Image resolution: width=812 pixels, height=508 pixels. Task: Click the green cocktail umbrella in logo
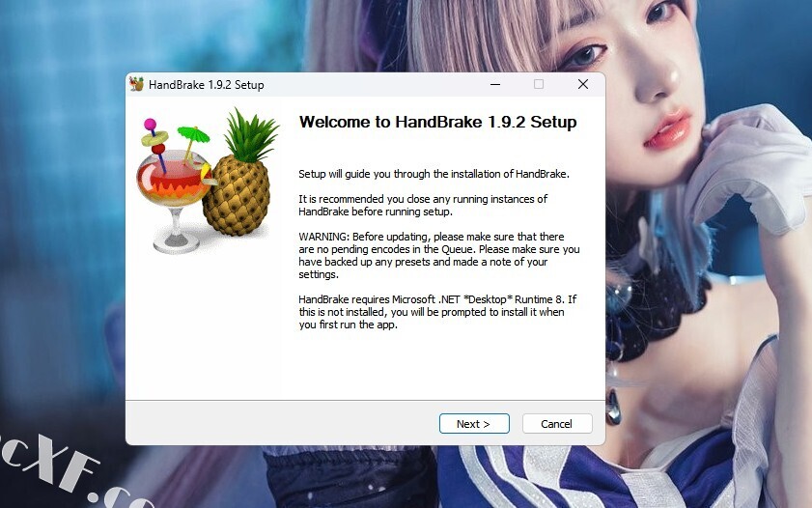tap(193, 135)
